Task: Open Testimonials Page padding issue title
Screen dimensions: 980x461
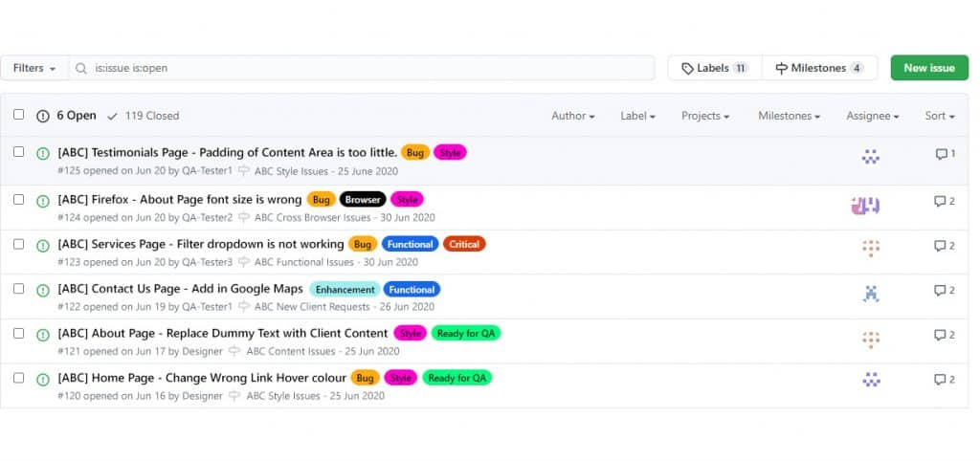Action: click(228, 152)
